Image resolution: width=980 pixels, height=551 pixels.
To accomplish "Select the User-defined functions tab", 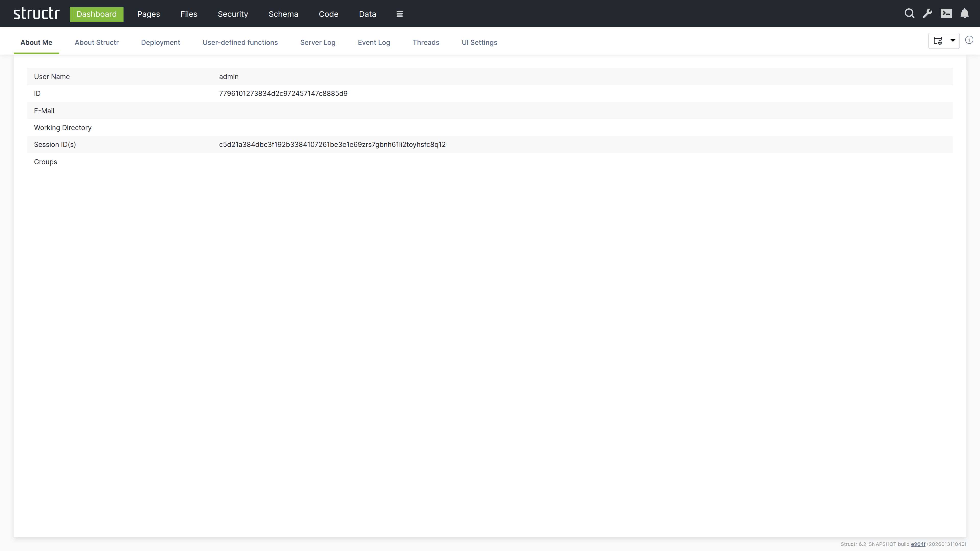I will tap(240, 43).
